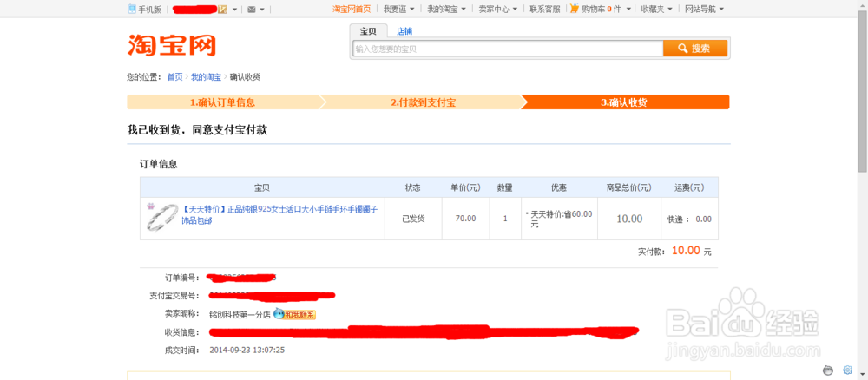Click the transaction time 2014-09-23 13:07:25
The width and height of the screenshot is (868, 380).
click(247, 350)
